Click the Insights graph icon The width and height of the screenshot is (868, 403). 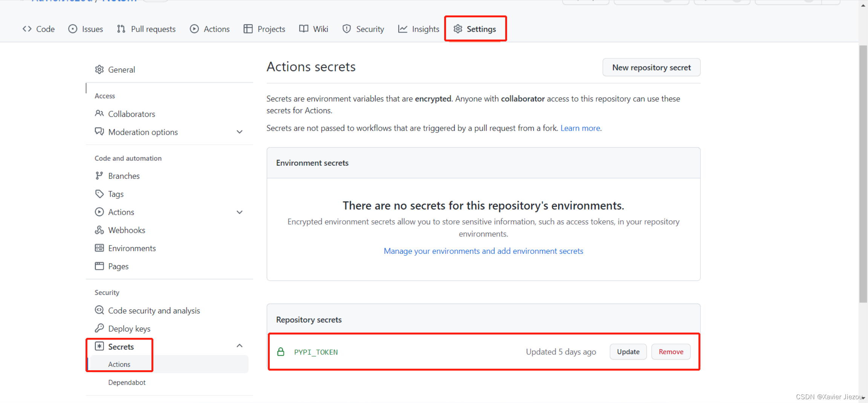(x=403, y=29)
